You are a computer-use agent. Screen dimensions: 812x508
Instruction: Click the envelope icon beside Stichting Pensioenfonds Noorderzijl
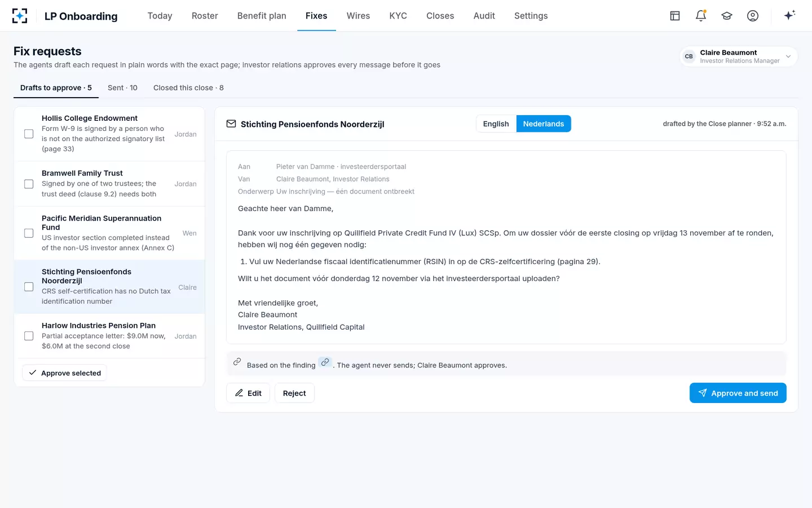(231, 124)
